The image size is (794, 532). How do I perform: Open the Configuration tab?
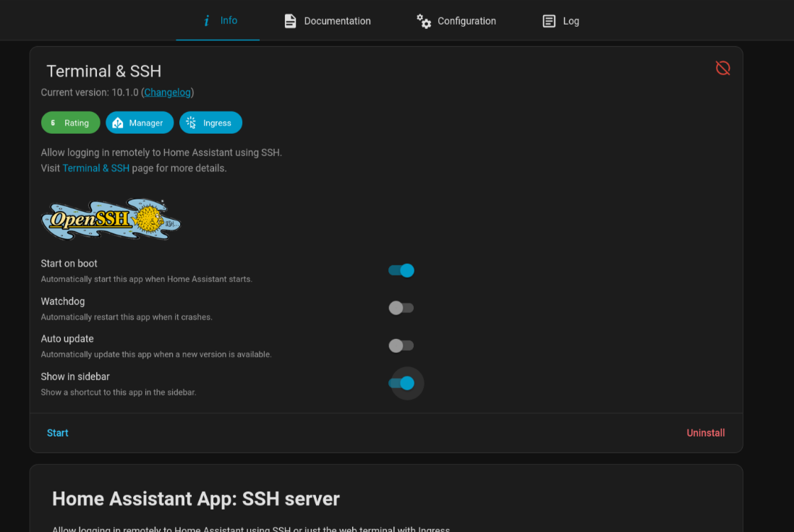pos(456,21)
